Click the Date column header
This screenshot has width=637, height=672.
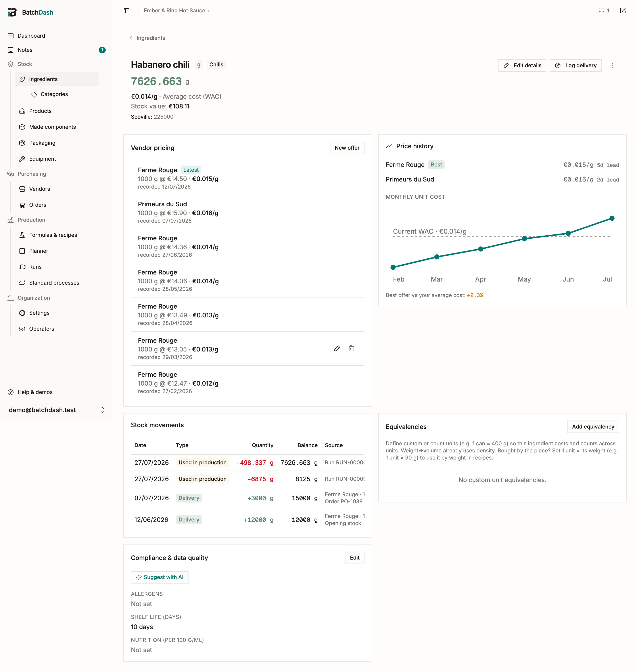point(140,445)
